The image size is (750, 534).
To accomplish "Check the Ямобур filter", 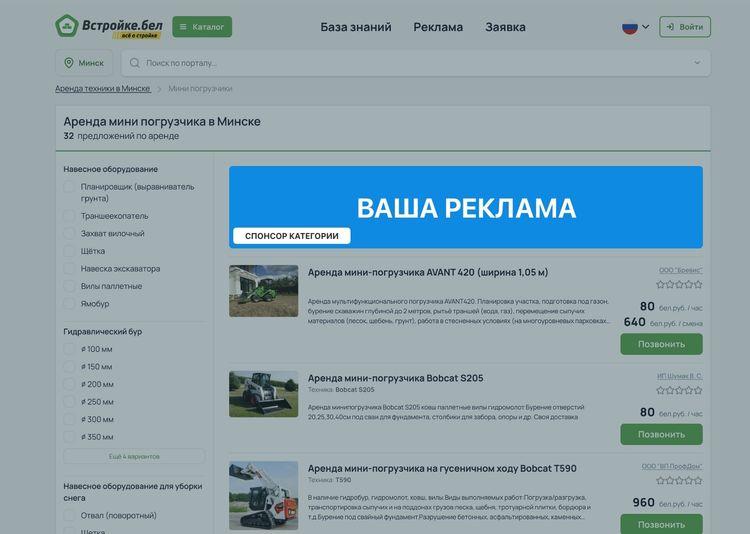I will (69, 304).
